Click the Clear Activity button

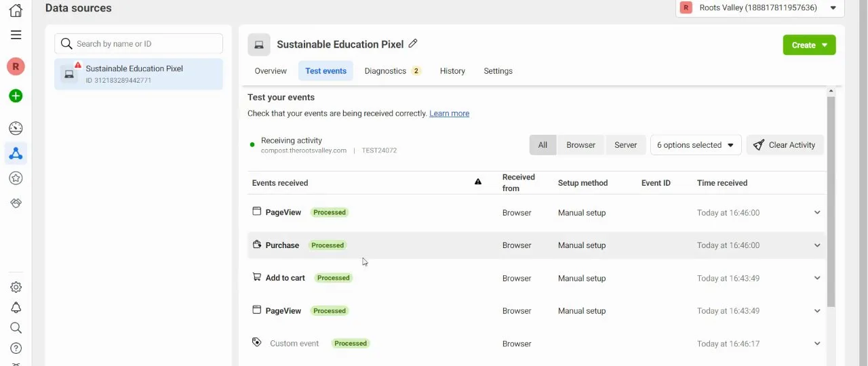click(x=785, y=145)
